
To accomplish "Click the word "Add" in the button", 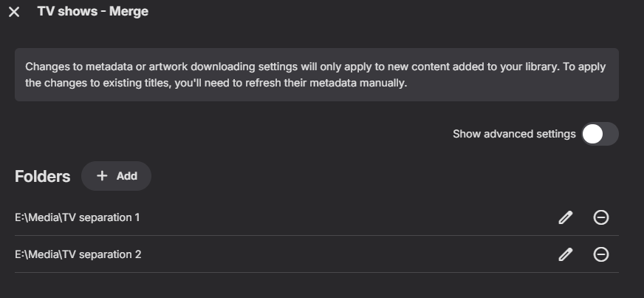I will click(127, 176).
